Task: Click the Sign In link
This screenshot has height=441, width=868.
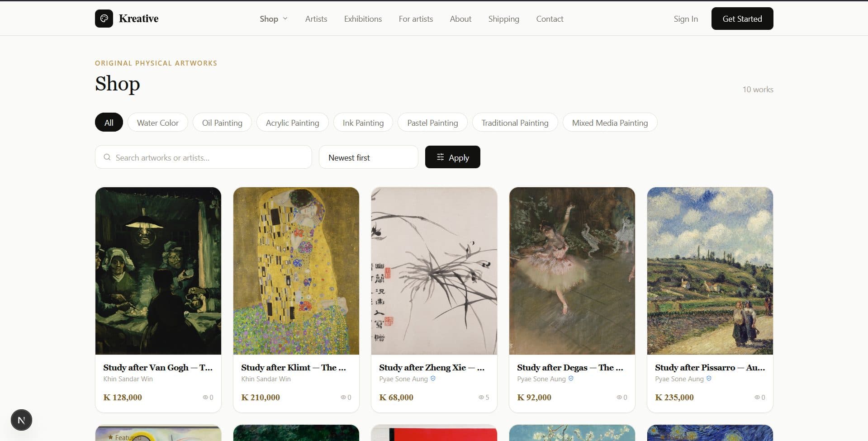Action: [686, 19]
